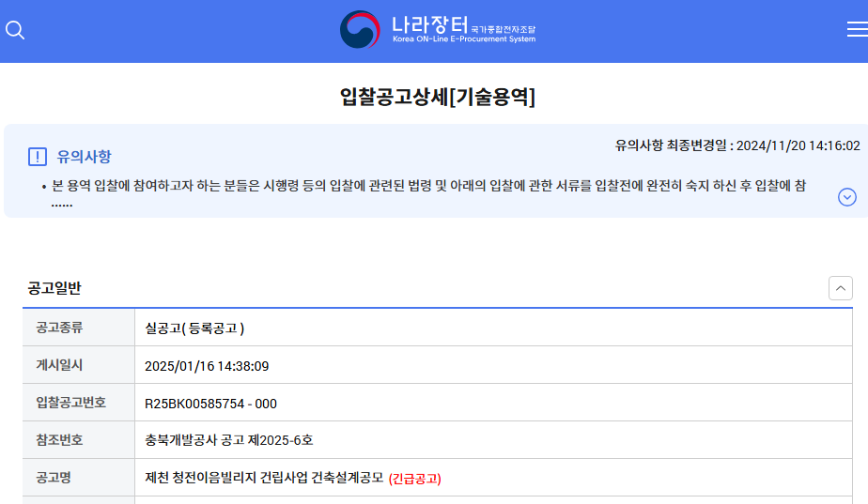Click the 나라장터 logo
The image size is (868, 504).
click(438, 29)
